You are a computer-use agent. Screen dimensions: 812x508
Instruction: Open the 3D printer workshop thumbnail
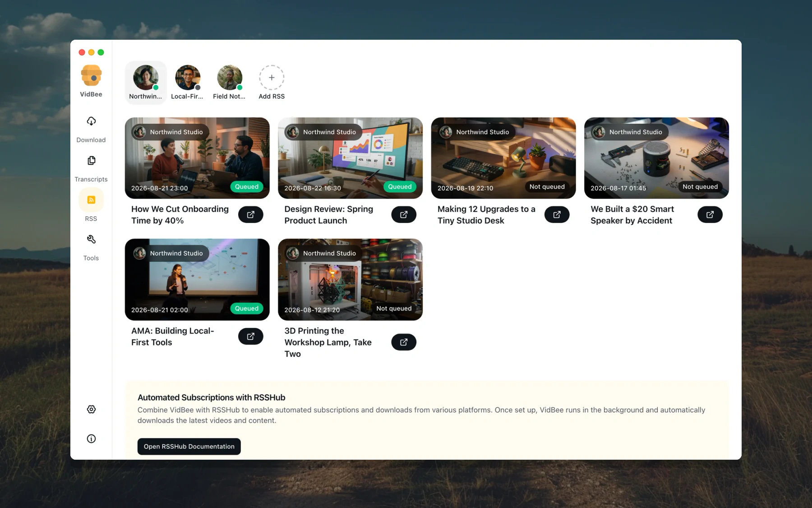(350, 280)
